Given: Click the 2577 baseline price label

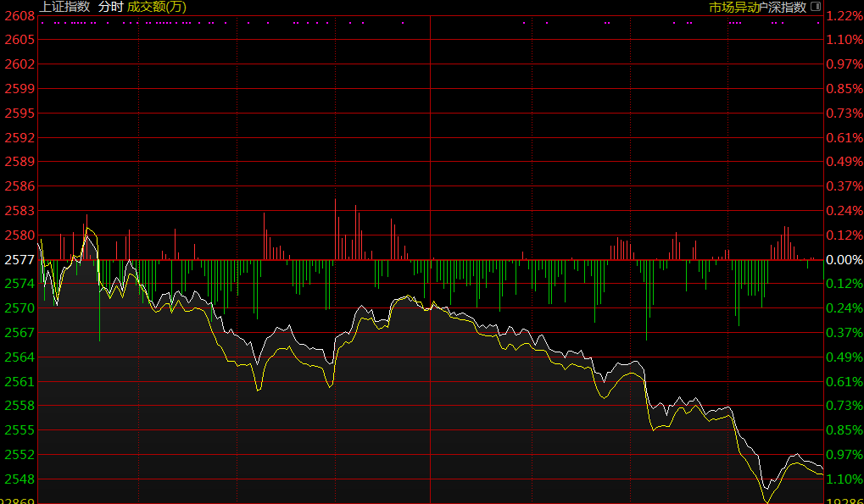Looking at the screenshot, I should coord(18,260).
